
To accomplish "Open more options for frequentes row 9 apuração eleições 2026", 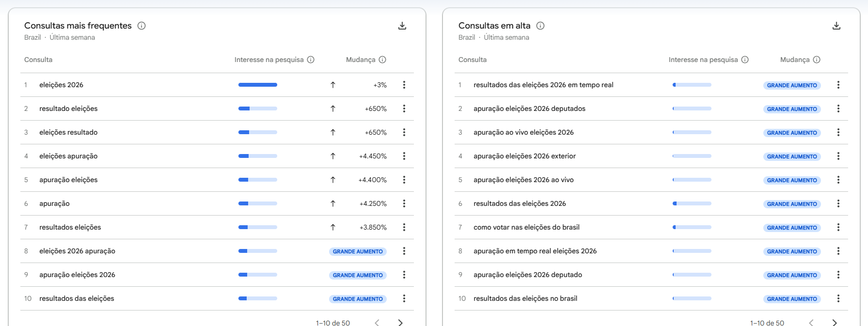I will click(x=404, y=275).
